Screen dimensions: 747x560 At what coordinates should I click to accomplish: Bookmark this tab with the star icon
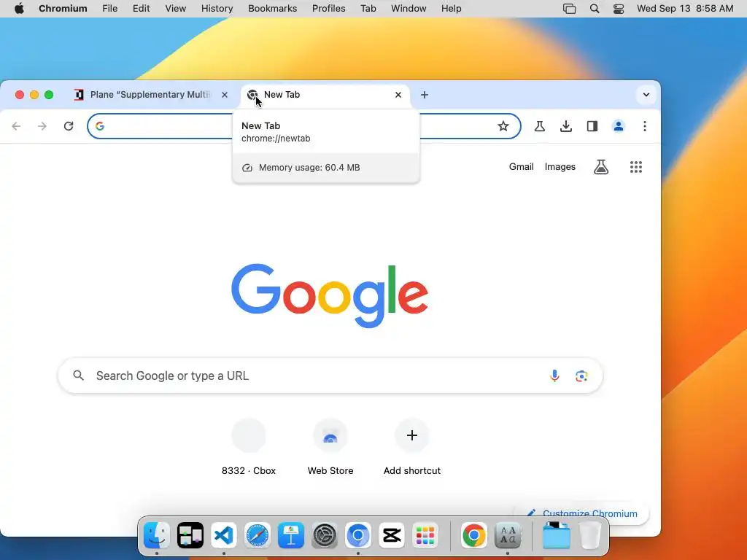503,126
